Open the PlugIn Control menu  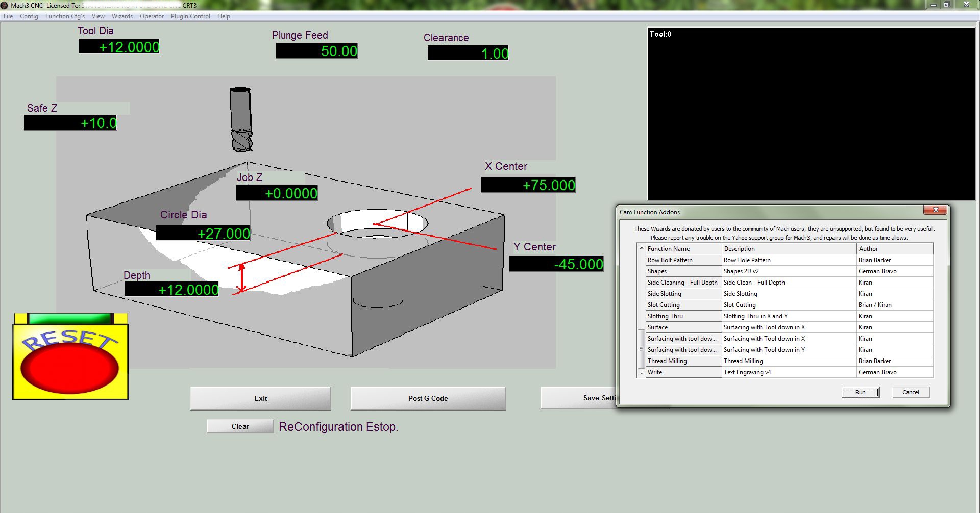[x=190, y=16]
